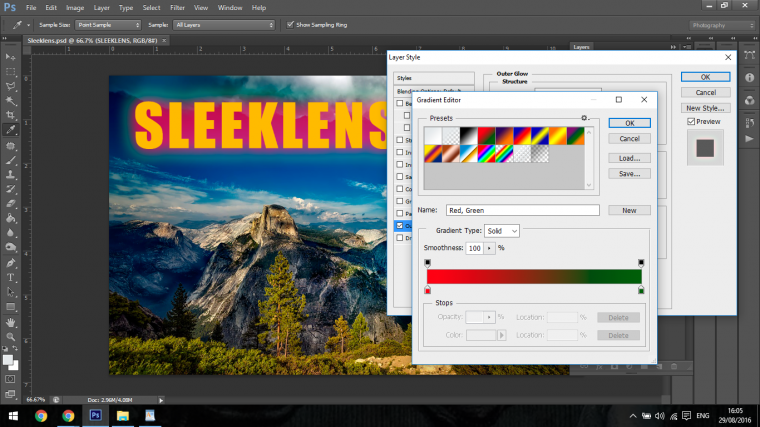760x427 pixels.
Task: Open the Eyedropper tool preset picker arrow
Action: pos(28,25)
